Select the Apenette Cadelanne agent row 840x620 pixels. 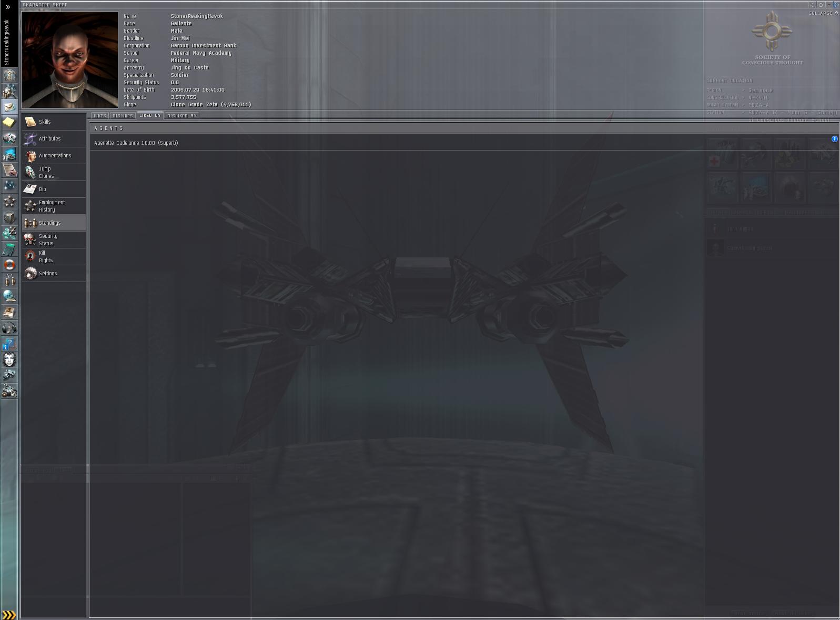point(464,143)
